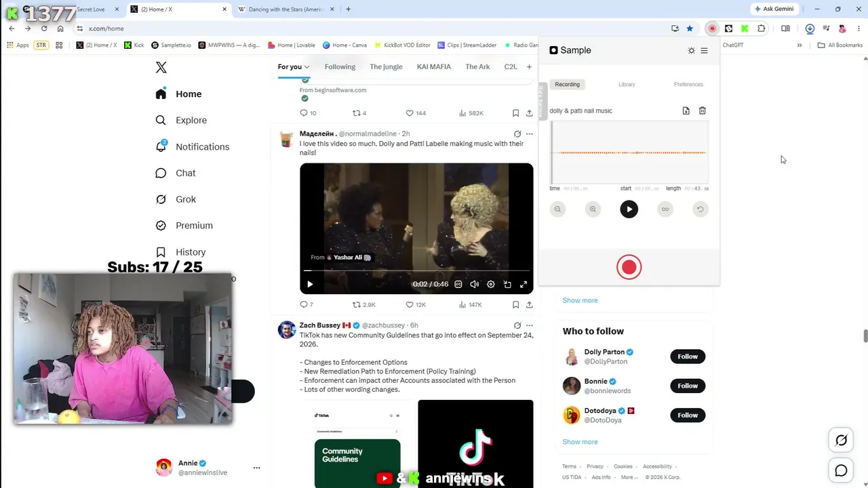Switch to the Dancing with the Stars tab
The width and height of the screenshot is (868, 488).
(285, 9)
